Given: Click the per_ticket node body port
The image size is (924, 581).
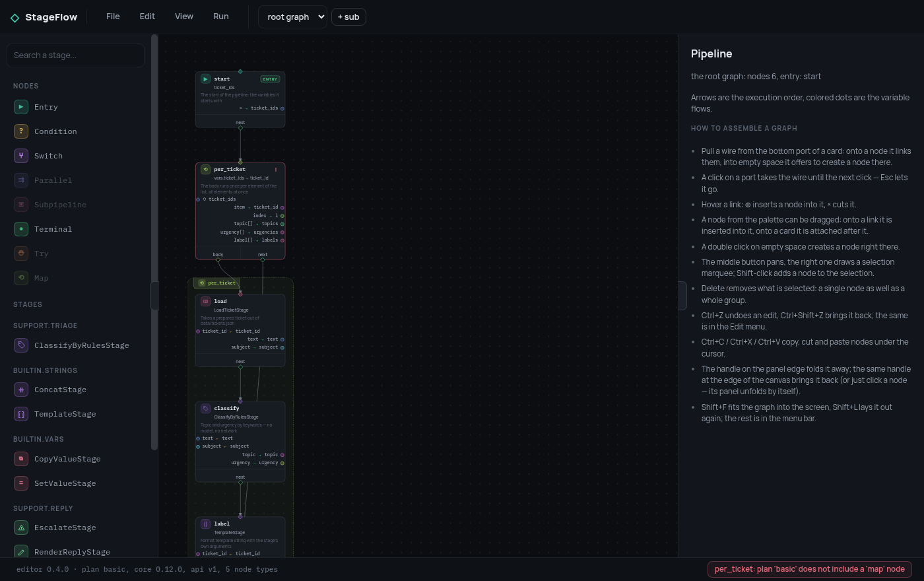Looking at the screenshot, I should click(218, 260).
